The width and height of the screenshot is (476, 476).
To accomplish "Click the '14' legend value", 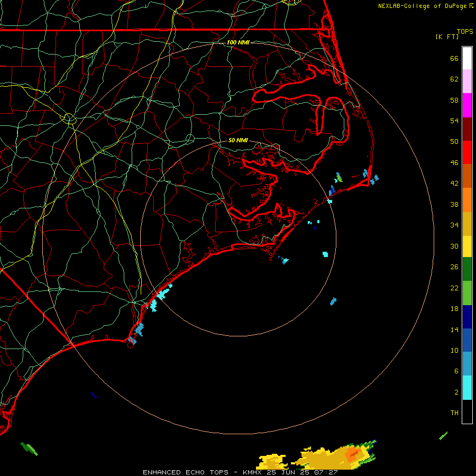I will [x=454, y=329].
